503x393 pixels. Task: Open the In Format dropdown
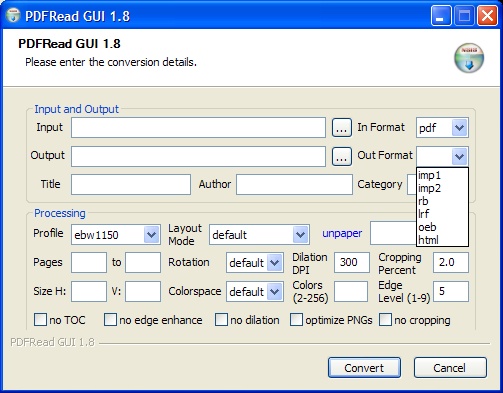click(459, 127)
